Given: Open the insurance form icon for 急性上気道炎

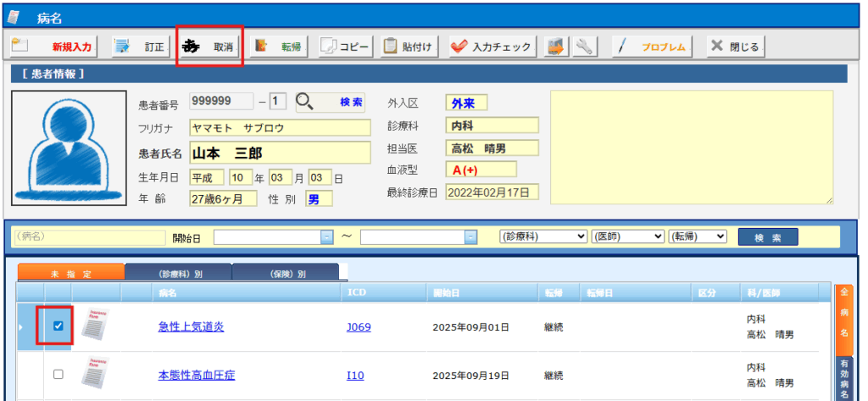Looking at the screenshot, I should coord(95,326).
